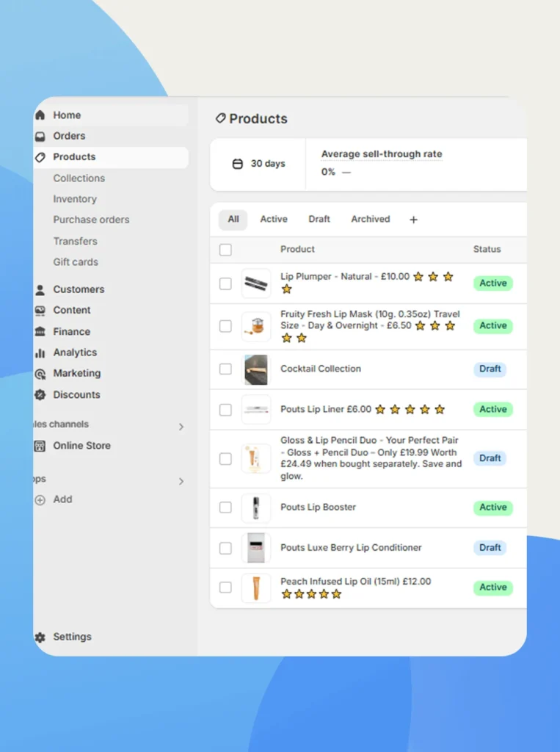Expand the Sales channels chevron
Screen dimensions: 560x752
[x=181, y=427]
